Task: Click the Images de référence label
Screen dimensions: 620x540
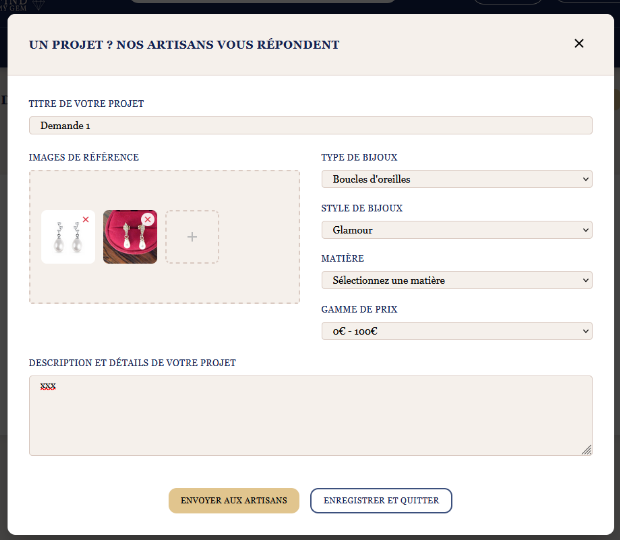Action: tap(84, 157)
